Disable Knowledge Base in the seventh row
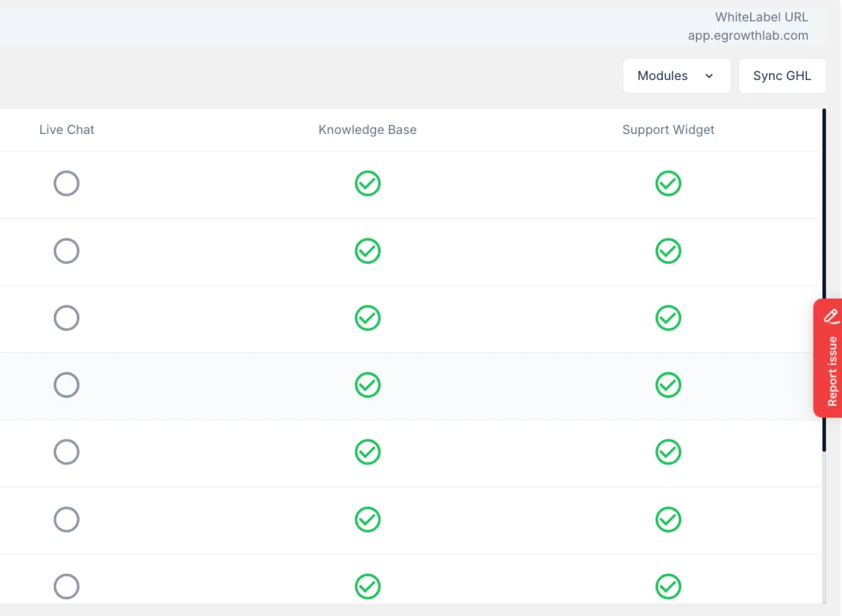 (x=368, y=587)
